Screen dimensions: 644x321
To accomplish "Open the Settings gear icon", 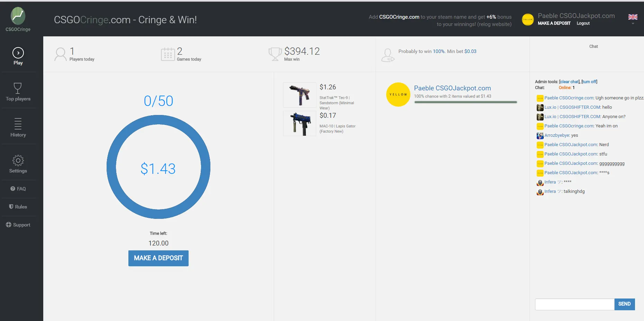I will pos(18,160).
